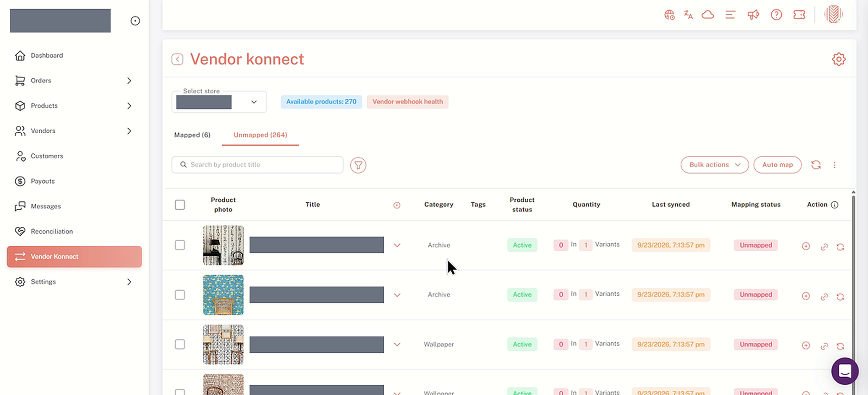868x395 pixels.
Task: Click link icon for first Archive row
Action: 824,247
